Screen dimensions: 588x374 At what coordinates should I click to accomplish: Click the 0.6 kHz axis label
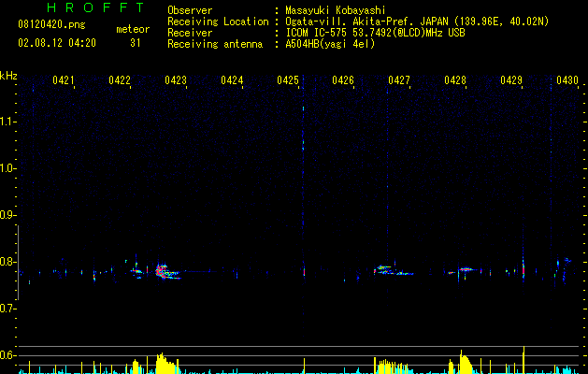point(7,355)
